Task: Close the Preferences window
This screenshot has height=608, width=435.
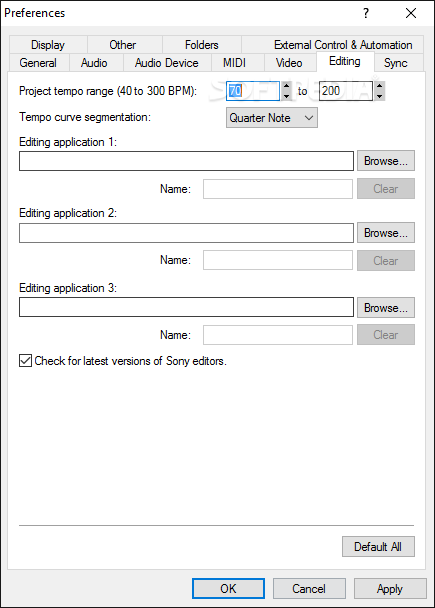Action: pos(411,13)
